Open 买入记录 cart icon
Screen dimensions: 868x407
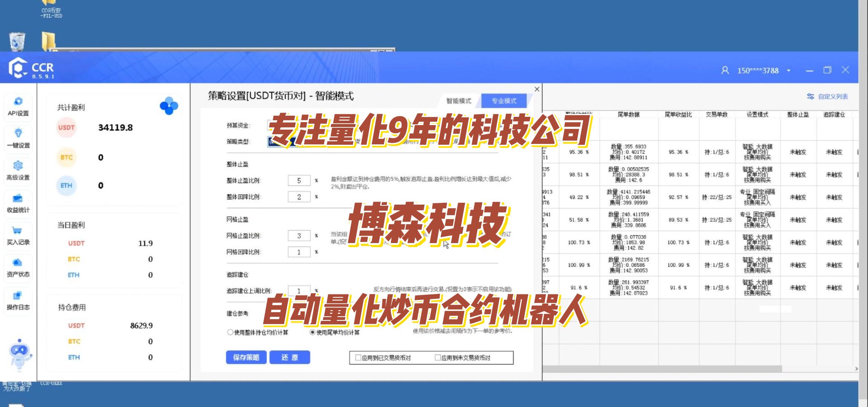18,230
